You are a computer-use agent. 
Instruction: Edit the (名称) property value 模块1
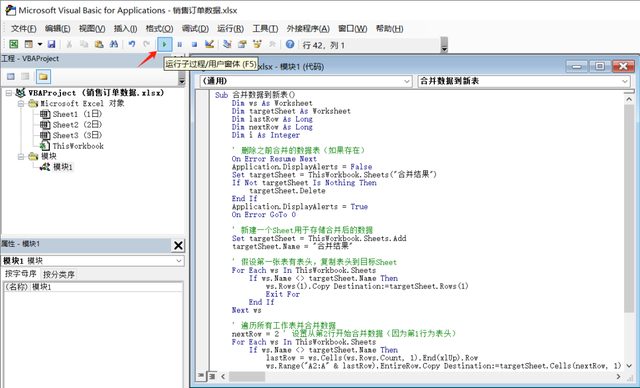point(106,287)
